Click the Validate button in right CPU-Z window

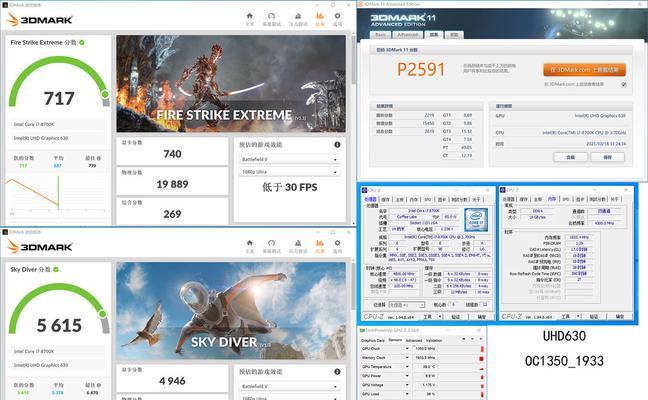[593, 317]
